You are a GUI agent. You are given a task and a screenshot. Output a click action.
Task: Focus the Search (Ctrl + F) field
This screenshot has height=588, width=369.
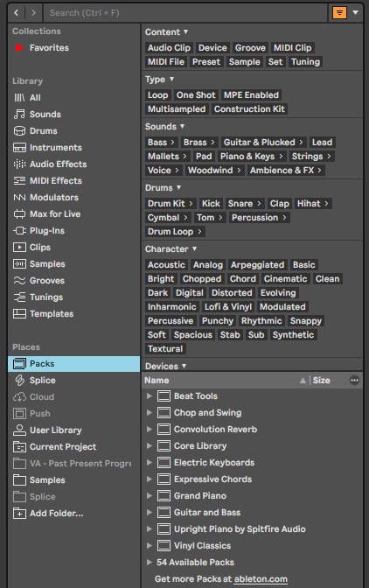pos(185,13)
